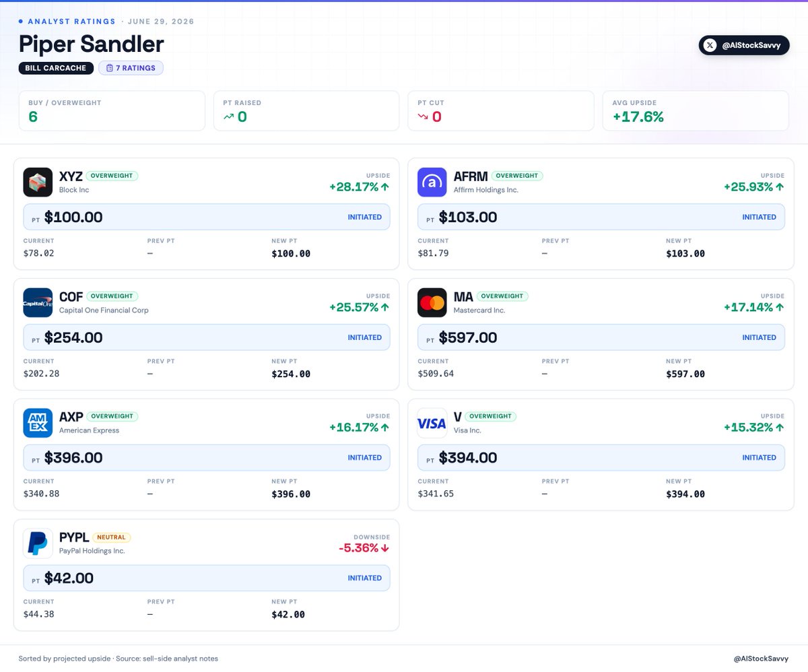
Task: Click the American Express logo icon
Action: [38, 423]
